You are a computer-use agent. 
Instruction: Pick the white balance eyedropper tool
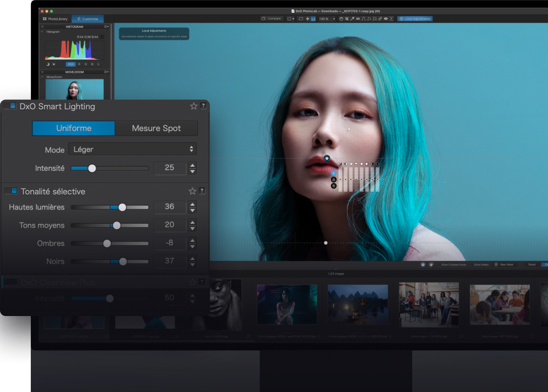[x=352, y=19]
